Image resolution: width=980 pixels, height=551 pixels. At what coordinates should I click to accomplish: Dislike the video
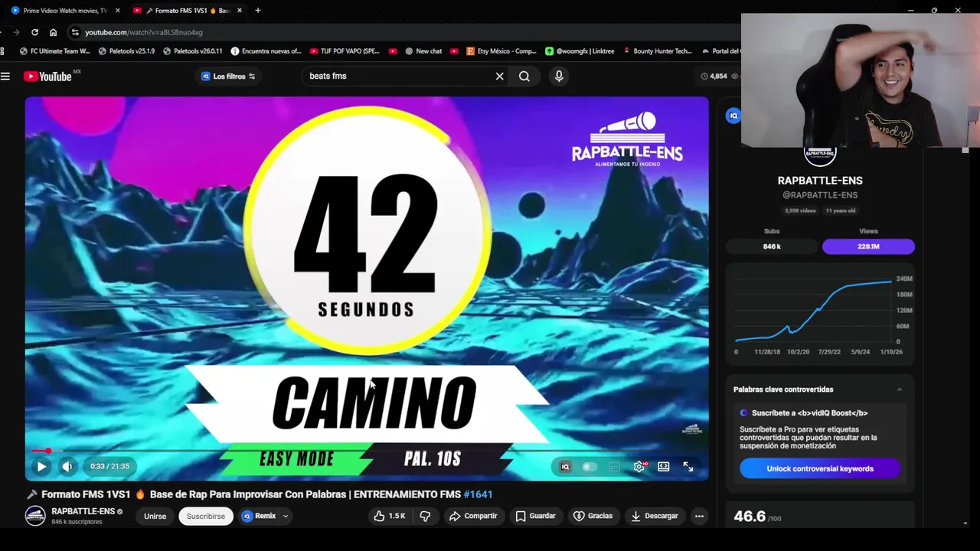(x=425, y=516)
